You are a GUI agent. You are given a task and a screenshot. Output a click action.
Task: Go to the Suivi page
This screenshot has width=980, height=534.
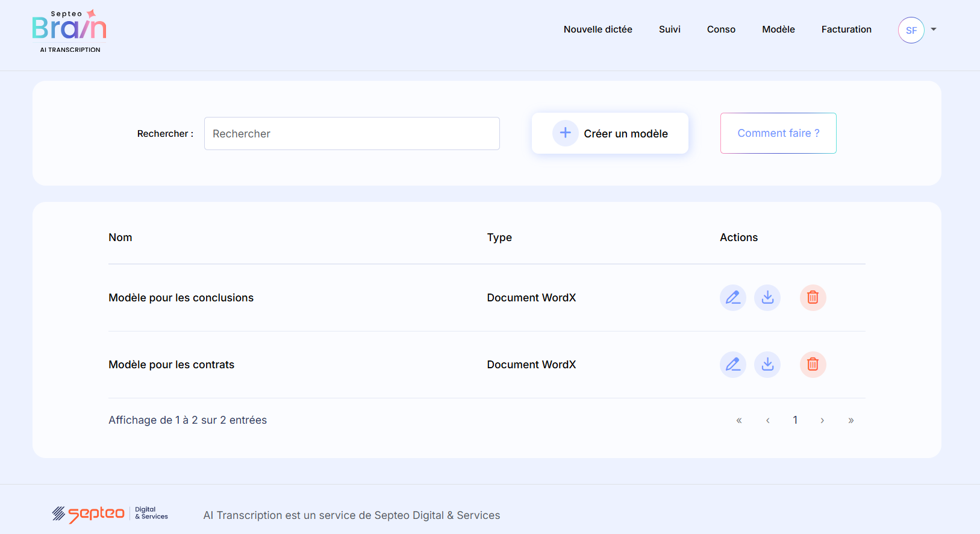pos(669,30)
